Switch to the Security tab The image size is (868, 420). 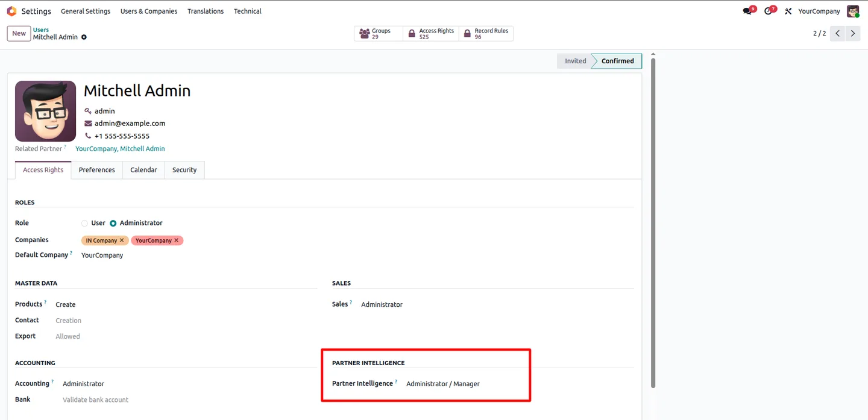184,170
